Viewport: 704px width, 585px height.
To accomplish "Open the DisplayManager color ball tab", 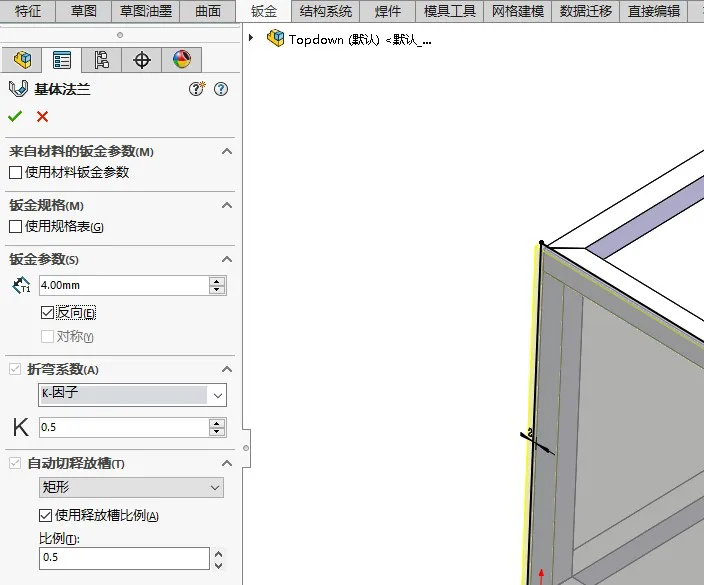I will coord(181,60).
